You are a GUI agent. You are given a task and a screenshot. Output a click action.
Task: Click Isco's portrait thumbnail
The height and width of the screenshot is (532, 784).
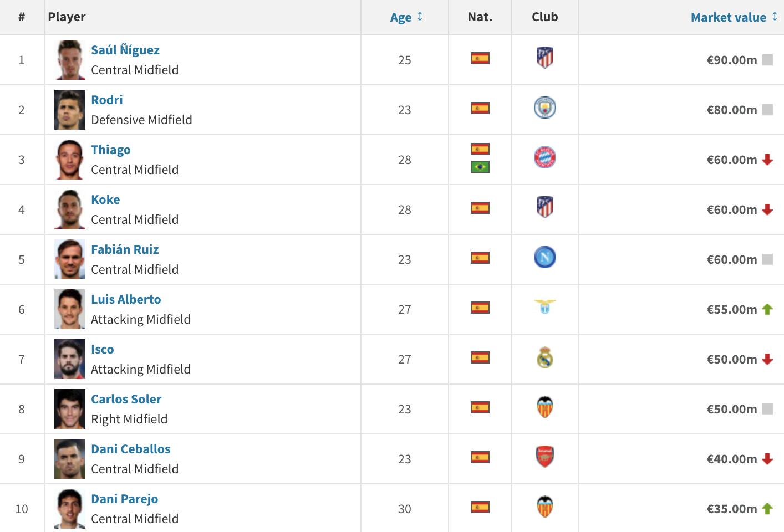(70, 359)
